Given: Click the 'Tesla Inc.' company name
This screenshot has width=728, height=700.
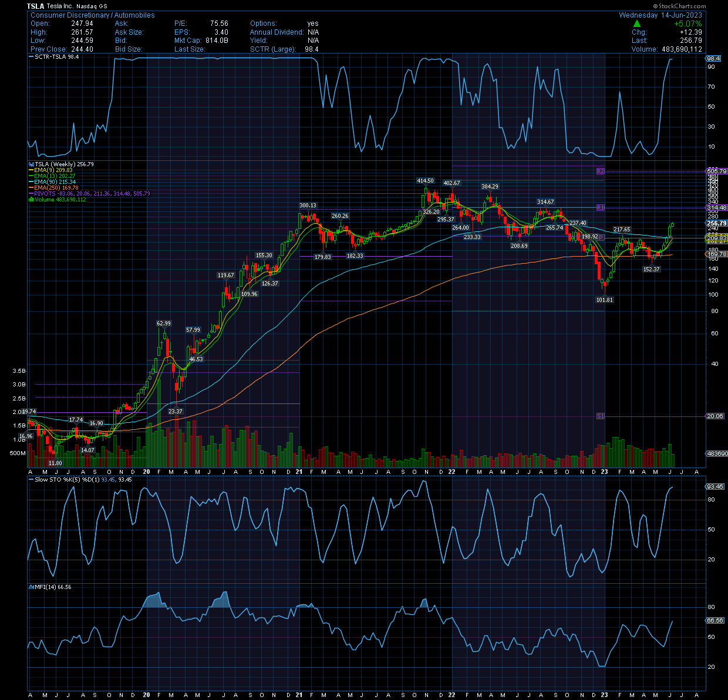Looking at the screenshot, I should [x=60, y=6].
